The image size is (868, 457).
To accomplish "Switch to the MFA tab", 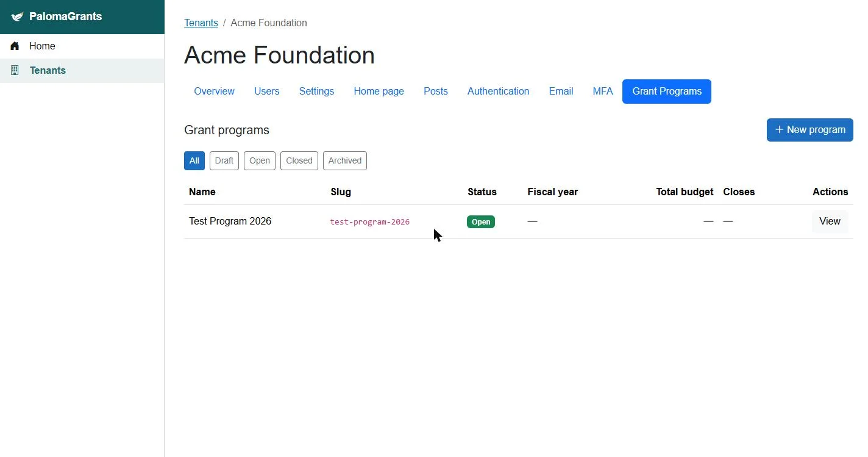I will tap(603, 92).
